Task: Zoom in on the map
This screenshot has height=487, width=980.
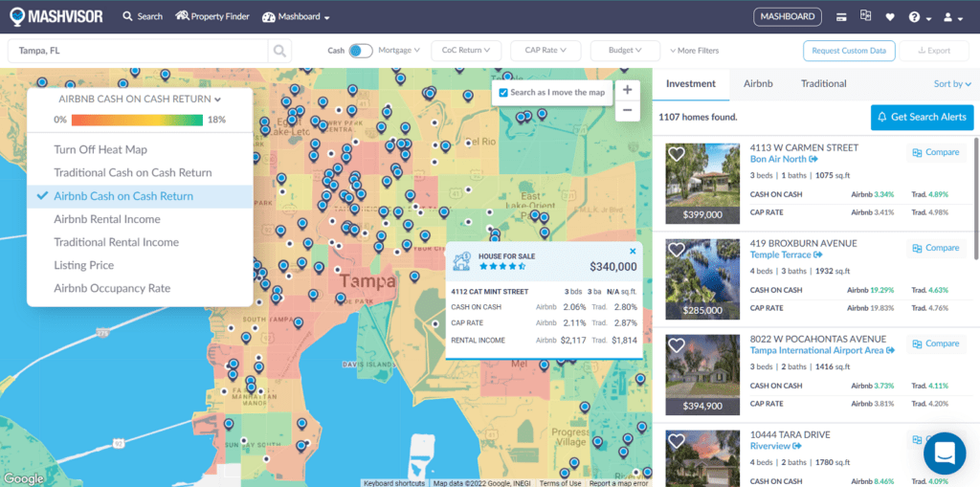Action: [627, 90]
